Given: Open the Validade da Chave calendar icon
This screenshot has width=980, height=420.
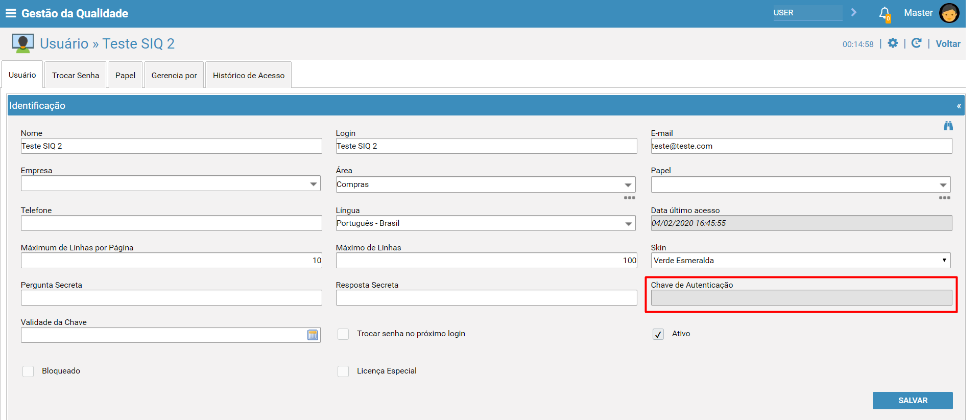Looking at the screenshot, I should click(x=313, y=335).
